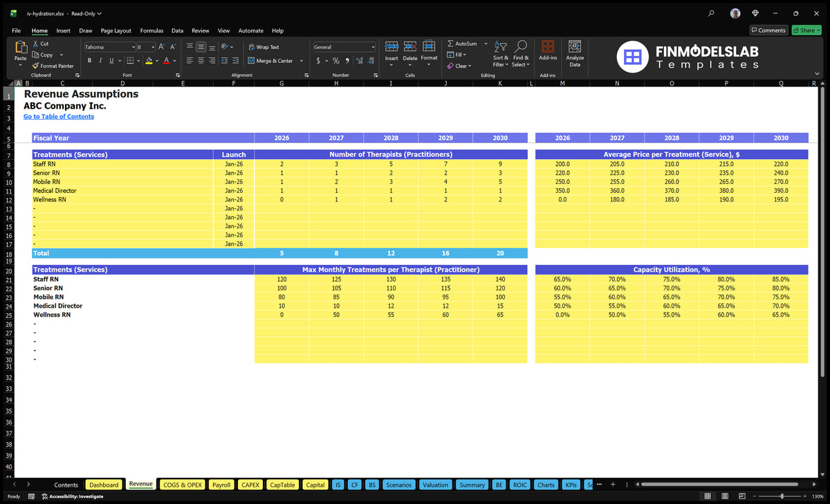Increase the cell indent
This screenshot has width=830, height=504.
(x=236, y=61)
